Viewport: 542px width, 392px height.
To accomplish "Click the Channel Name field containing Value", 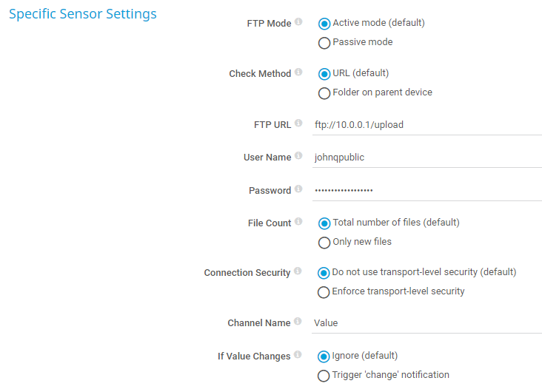I will pyautogui.click(x=427, y=322).
